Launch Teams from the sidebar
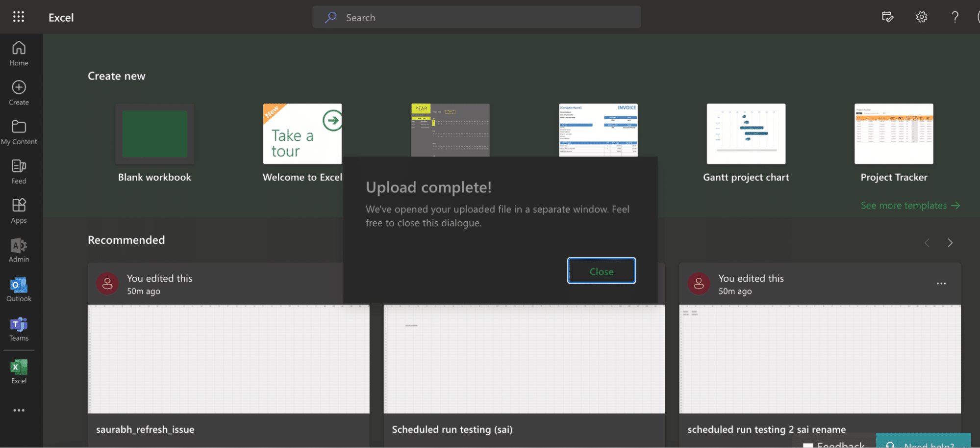This screenshot has height=448, width=980. 19,328
